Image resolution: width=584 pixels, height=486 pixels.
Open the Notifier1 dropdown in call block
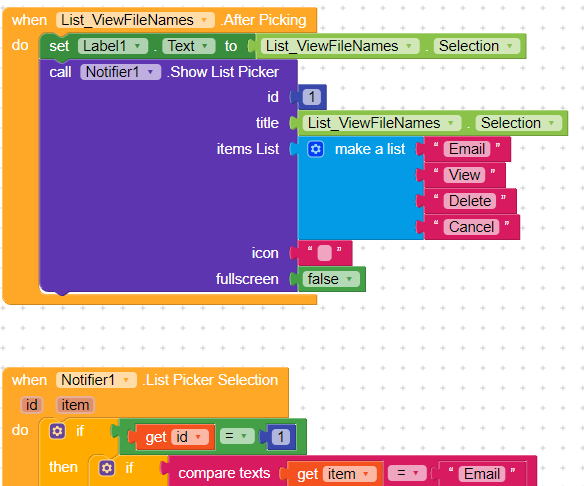tap(120, 72)
